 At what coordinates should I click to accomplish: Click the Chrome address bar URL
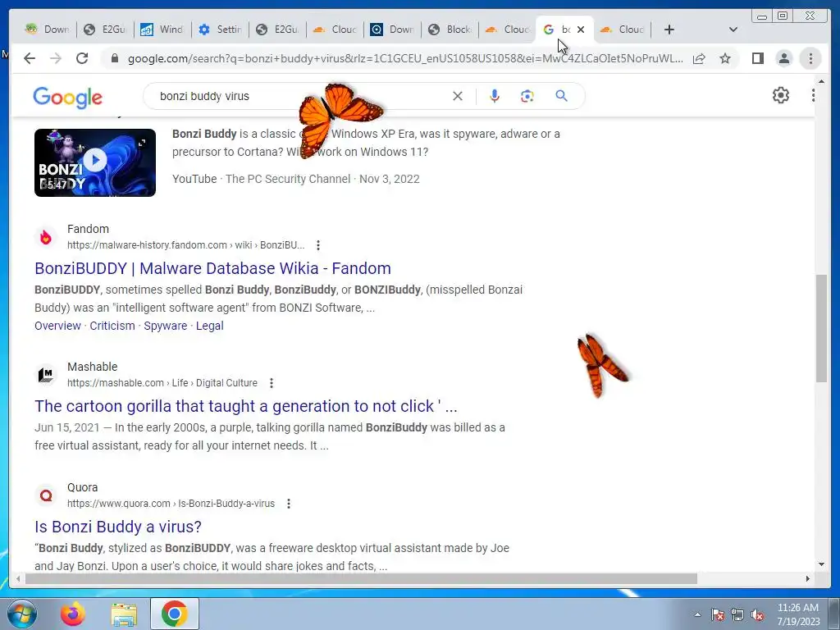(x=405, y=58)
